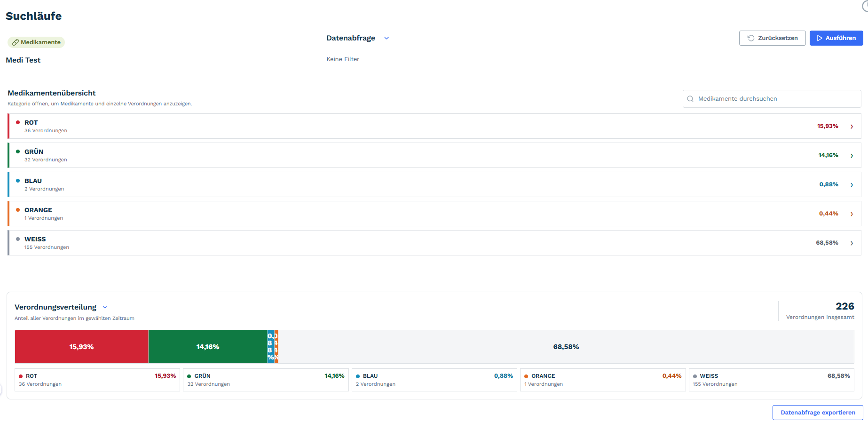This screenshot has height=422, width=868.
Task: Click the 0,88% value in BLAU row
Action: click(829, 184)
